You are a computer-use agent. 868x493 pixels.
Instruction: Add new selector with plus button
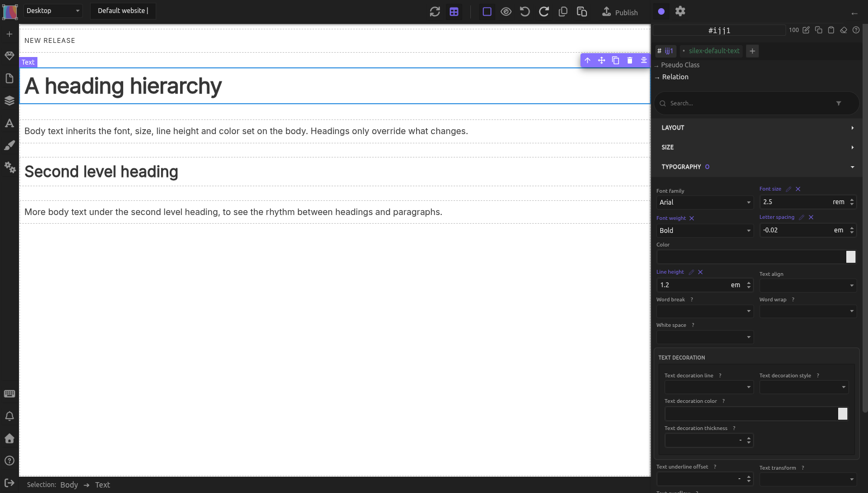click(x=752, y=51)
